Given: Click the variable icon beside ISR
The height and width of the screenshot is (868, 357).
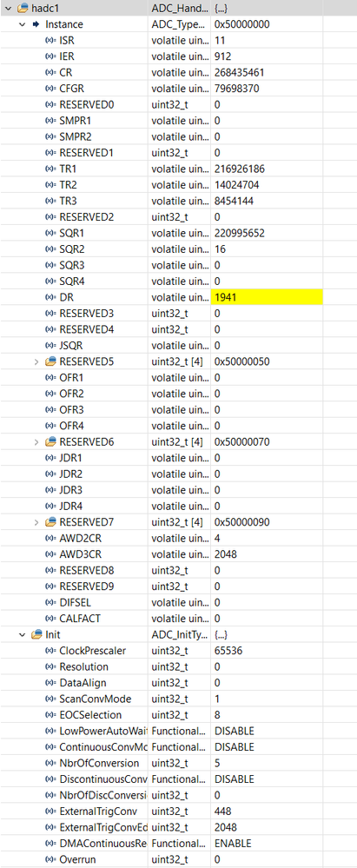Looking at the screenshot, I should (x=50, y=41).
